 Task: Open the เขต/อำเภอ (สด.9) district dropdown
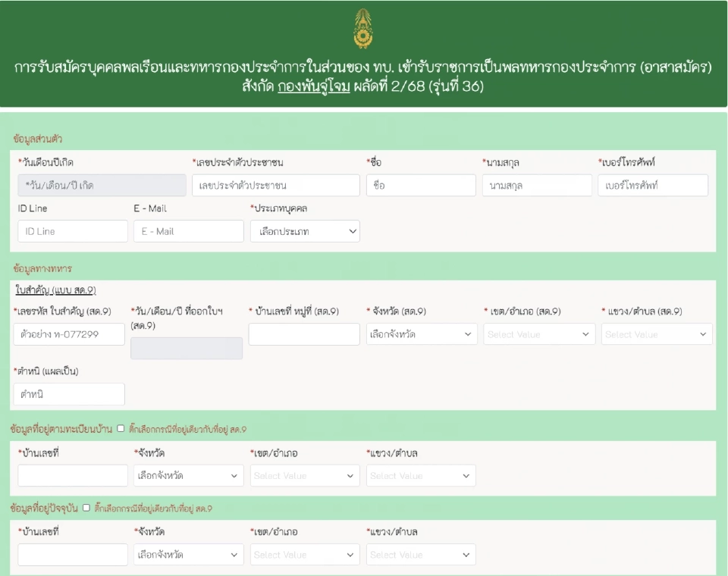(539, 334)
